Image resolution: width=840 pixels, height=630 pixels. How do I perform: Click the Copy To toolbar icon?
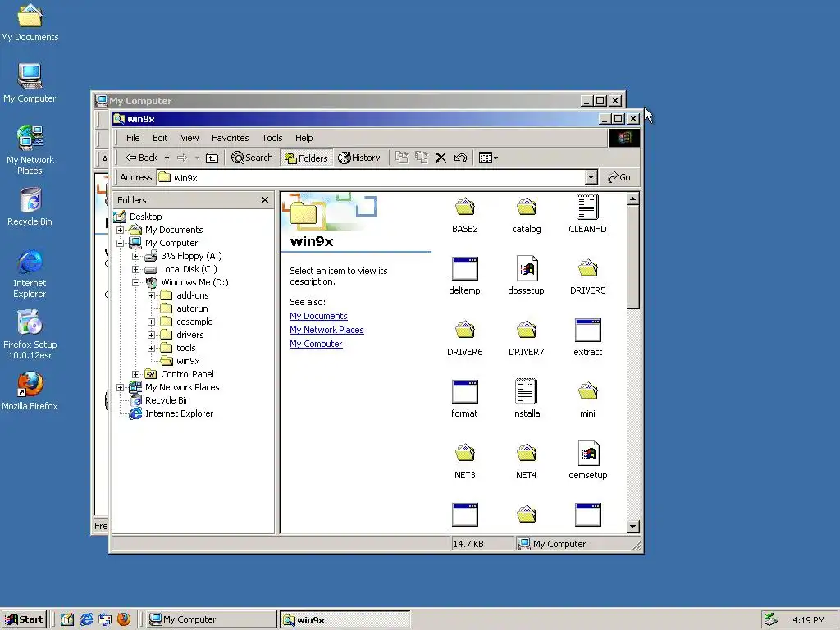422,157
